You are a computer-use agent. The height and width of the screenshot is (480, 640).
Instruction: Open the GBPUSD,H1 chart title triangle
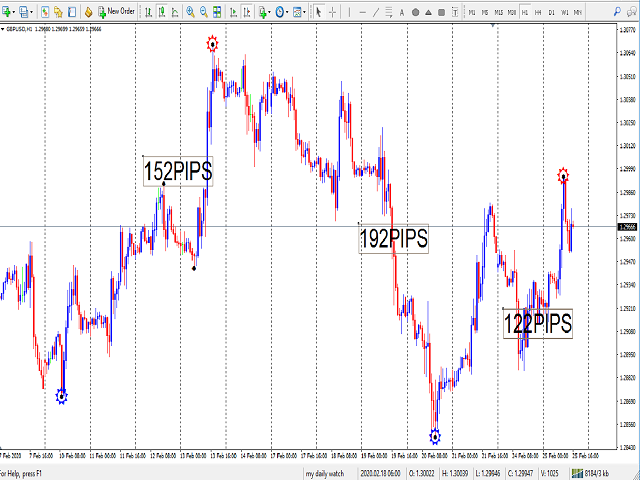tap(3, 29)
